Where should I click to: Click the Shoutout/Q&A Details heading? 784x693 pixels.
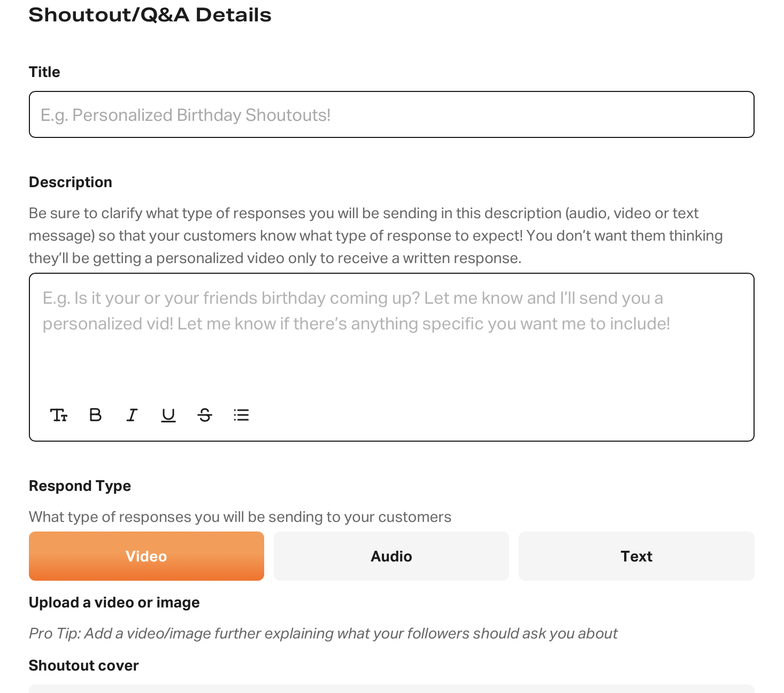pyautogui.click(x=150, y=15)
